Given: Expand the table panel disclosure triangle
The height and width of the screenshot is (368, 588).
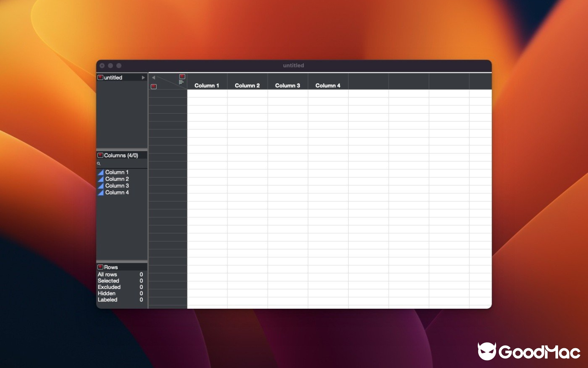Looking at the screenshot, I should click(x=143, y=77).
